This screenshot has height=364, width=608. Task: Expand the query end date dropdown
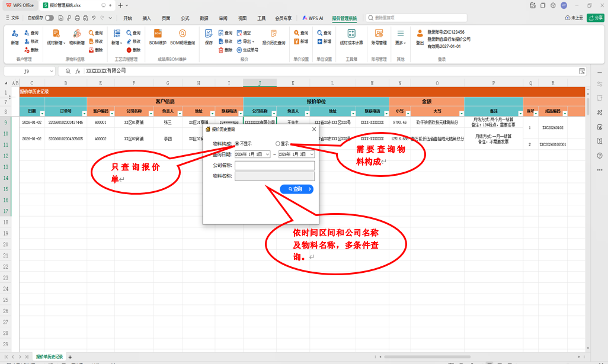coord(311,154)
